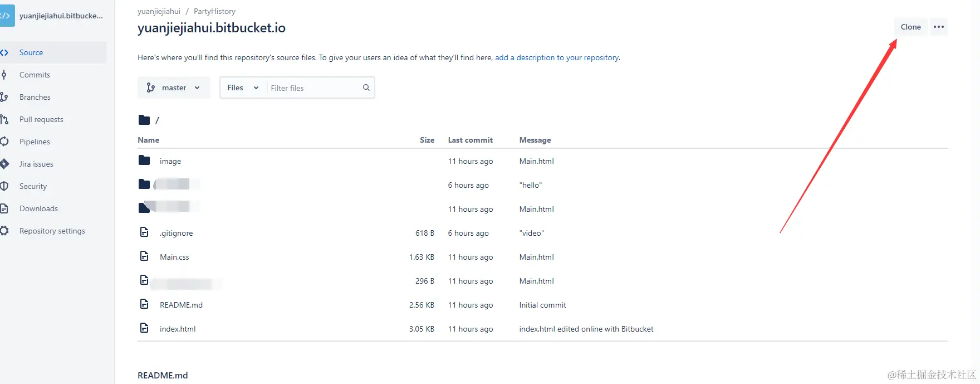Screen dimensions: 980x384
Task: Click the image folder icon
Action: [x=144, y=161]
